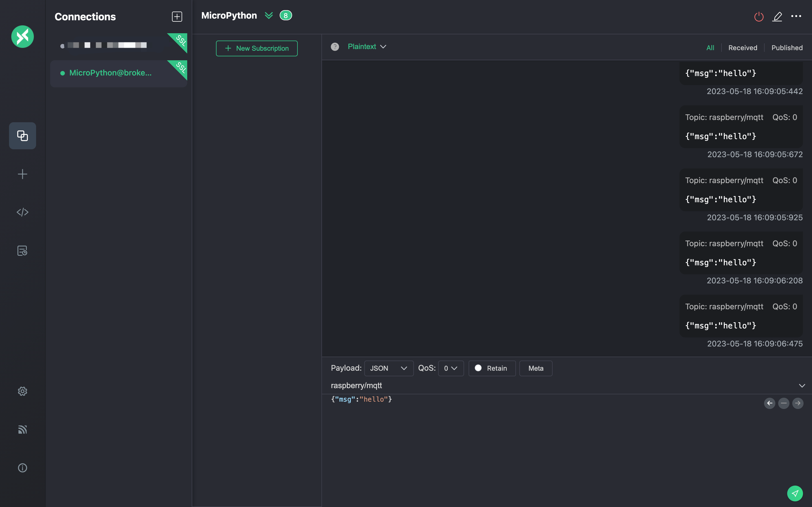
Task: Open the QoS 0 dropdown
Action: point(451,368)
